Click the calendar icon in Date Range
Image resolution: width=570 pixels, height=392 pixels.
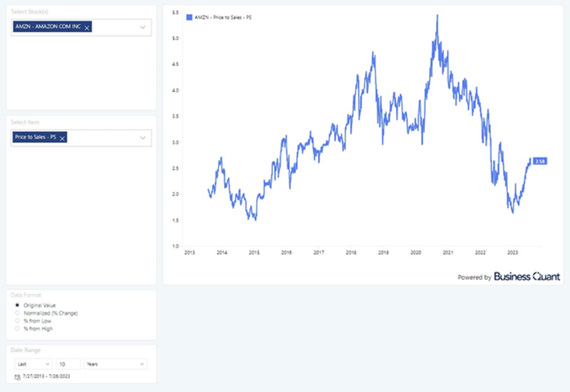pyautogui.click(x=16, y=376)
